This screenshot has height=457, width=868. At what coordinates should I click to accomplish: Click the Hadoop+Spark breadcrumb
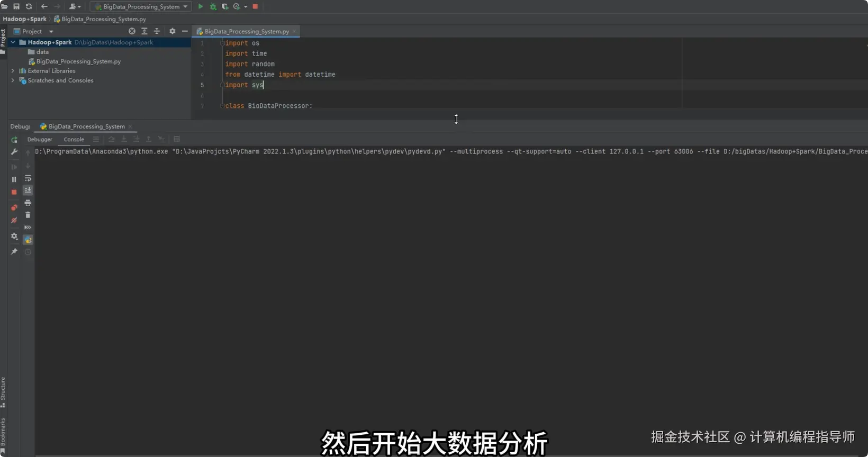click(x=24, y=19)
